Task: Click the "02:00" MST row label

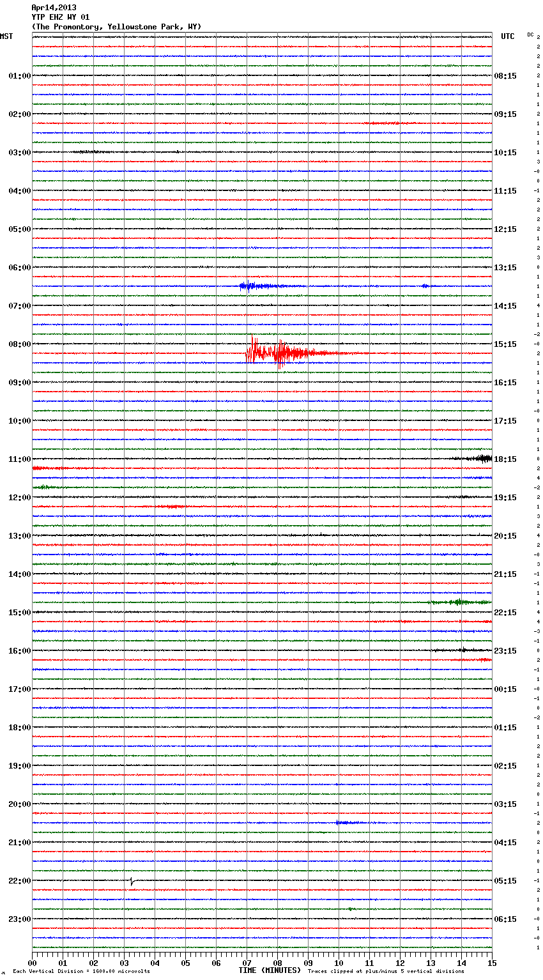Action: [20, 114]
